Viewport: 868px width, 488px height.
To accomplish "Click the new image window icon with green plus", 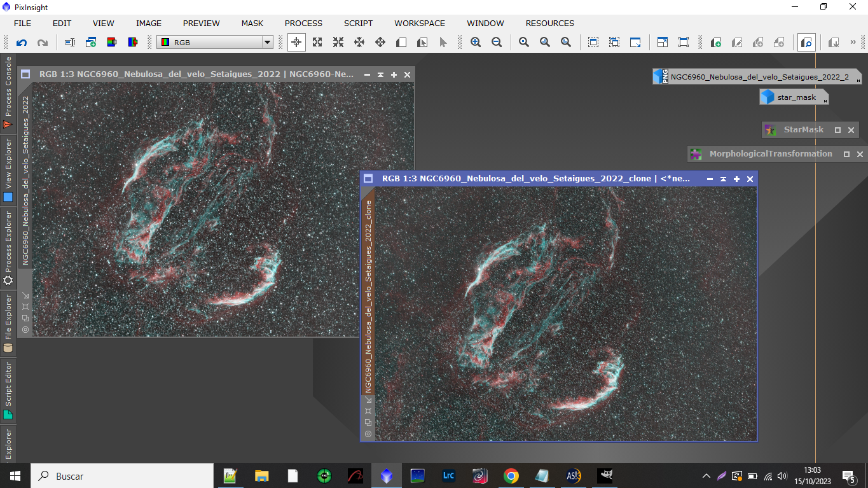I will [91, 43].
